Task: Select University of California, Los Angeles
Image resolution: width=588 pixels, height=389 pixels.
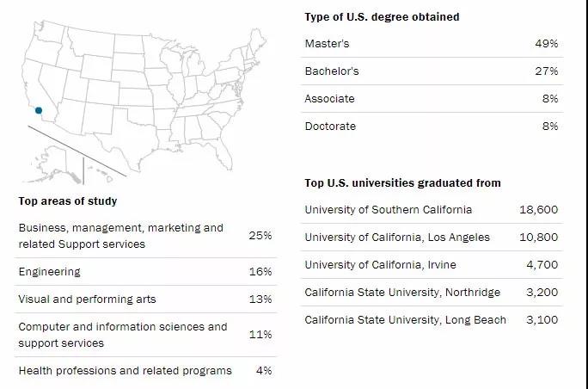Action: coord(397,238)
